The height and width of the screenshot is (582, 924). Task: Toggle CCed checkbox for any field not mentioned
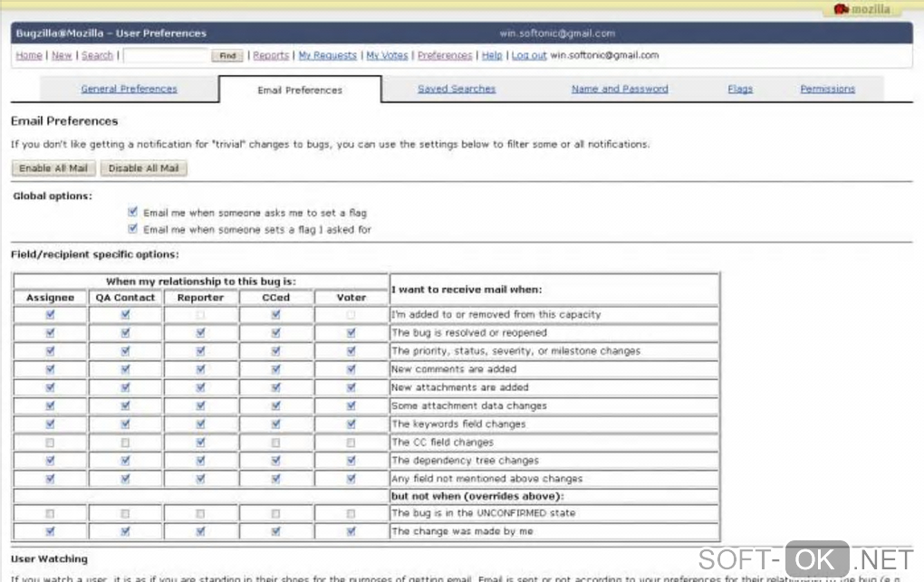tap(275, 479)
